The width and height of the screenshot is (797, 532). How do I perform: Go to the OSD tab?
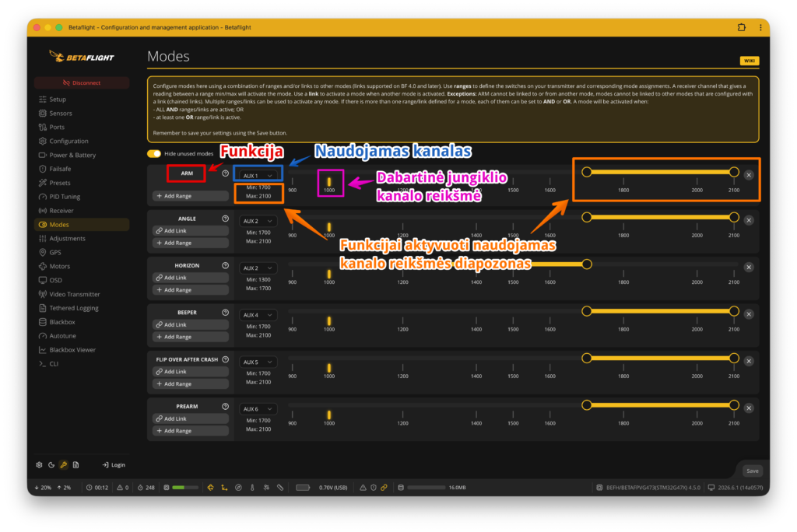[x=81, y=280]
